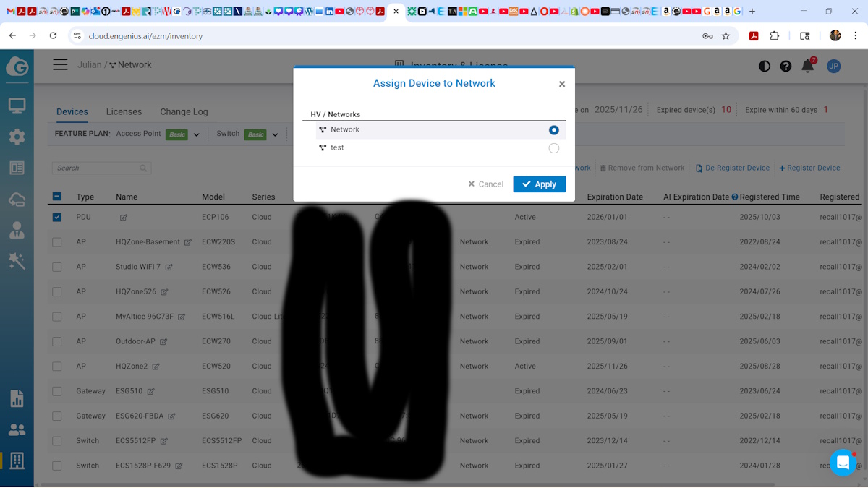The image size is (868, 488).
Task: Switch to the Licenses tab
Action: [x=124, y=111]
